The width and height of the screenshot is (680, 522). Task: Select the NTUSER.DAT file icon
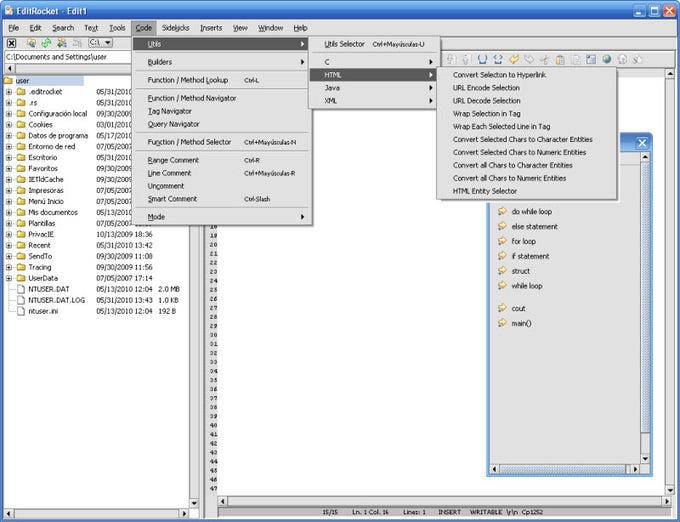(x=20, y=289)
